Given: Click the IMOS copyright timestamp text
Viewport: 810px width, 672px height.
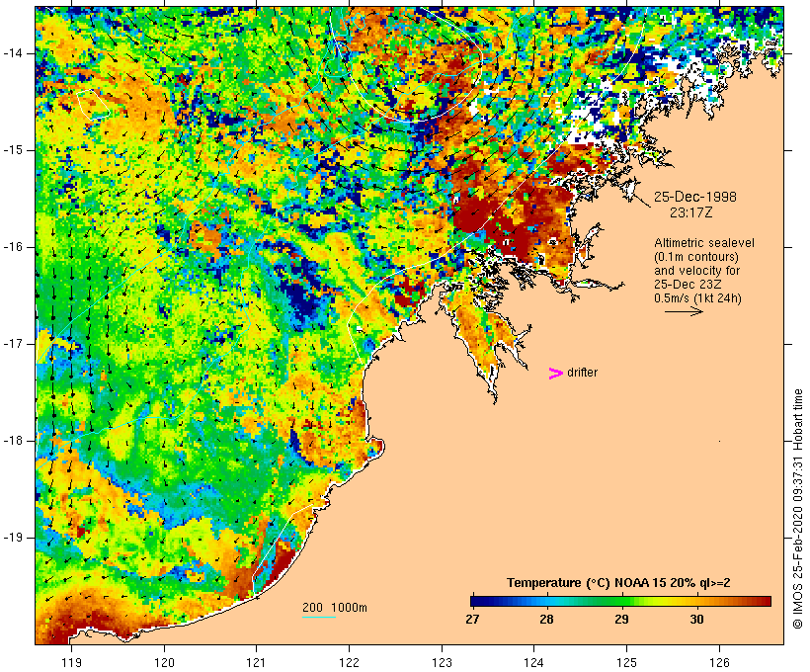Looking at the screenshot, I should (x=797, y=509).
